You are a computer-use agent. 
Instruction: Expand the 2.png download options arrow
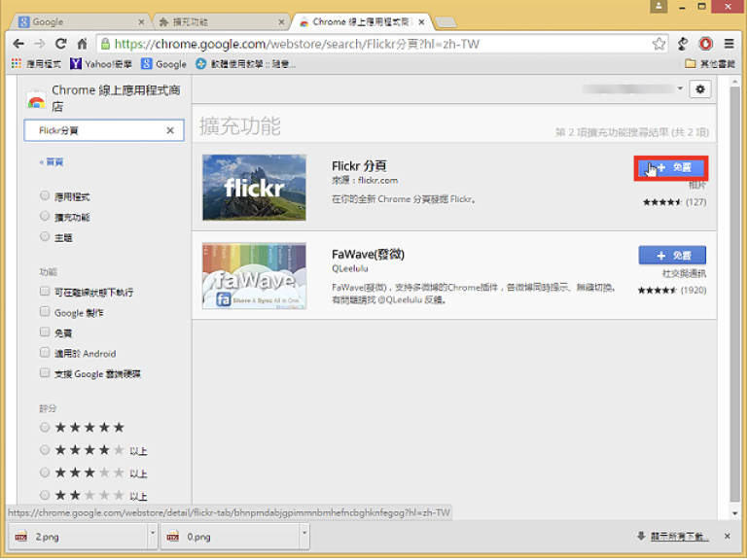(x=153, y=536)
